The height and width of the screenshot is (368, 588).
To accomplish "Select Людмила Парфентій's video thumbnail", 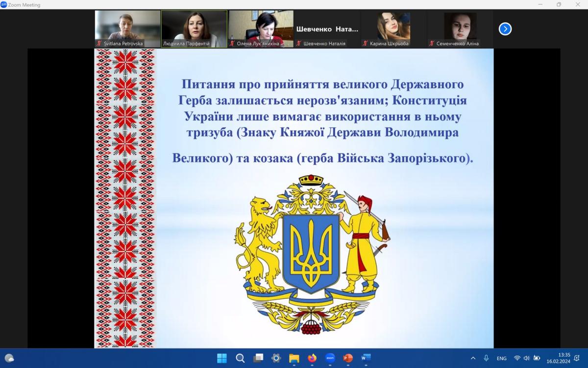I will (x=194, y=28).
